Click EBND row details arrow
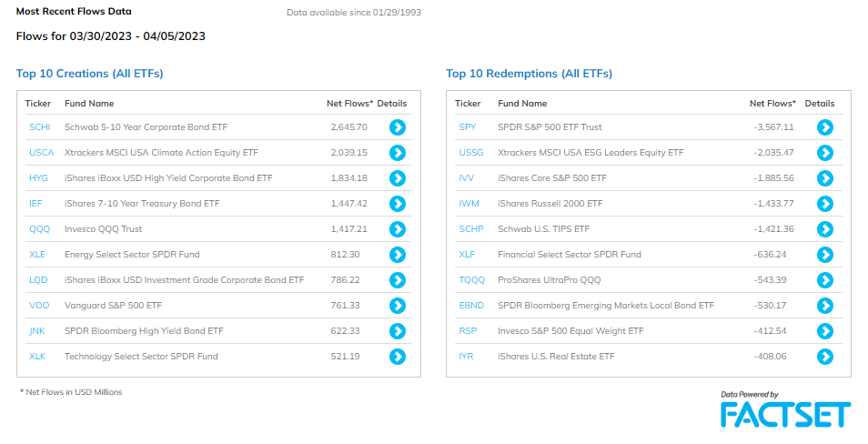Screen dimensions: 868x444 [x=825, y=306]
